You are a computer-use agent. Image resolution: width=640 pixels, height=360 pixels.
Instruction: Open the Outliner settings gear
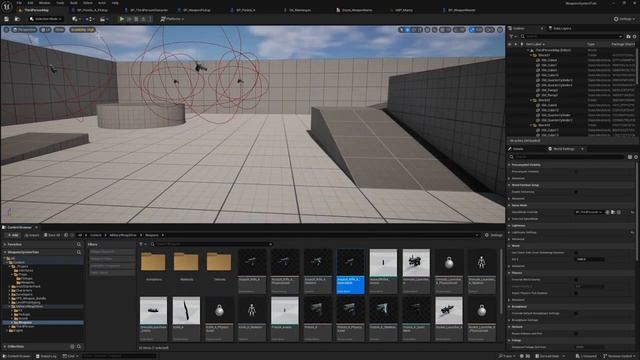click(x=634, y=36)
